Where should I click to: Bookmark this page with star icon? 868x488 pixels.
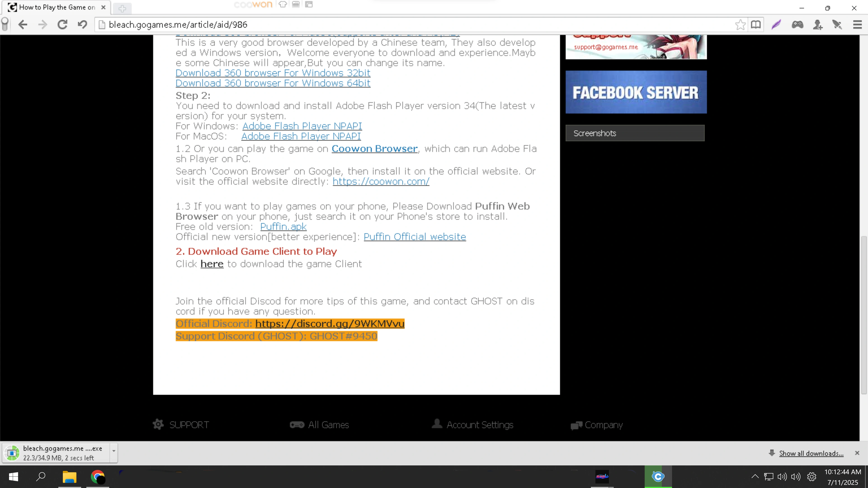click(740, 25)
